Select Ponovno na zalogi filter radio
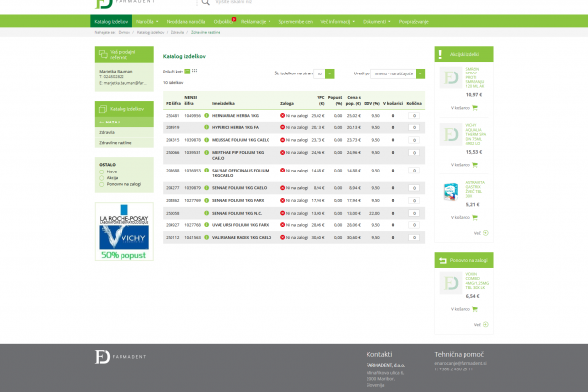Image resolution: width=588 pixels, height=392 pixels. click(x=101, y=184)
